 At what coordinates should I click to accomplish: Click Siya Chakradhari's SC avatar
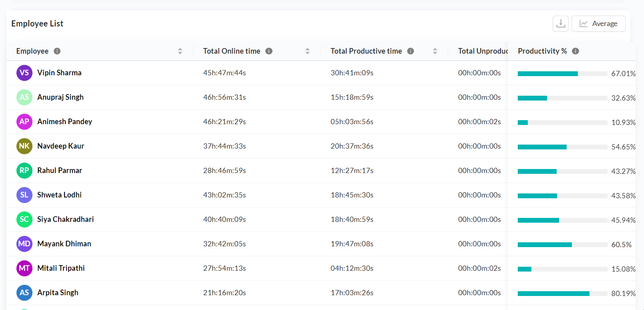[24, 219]
